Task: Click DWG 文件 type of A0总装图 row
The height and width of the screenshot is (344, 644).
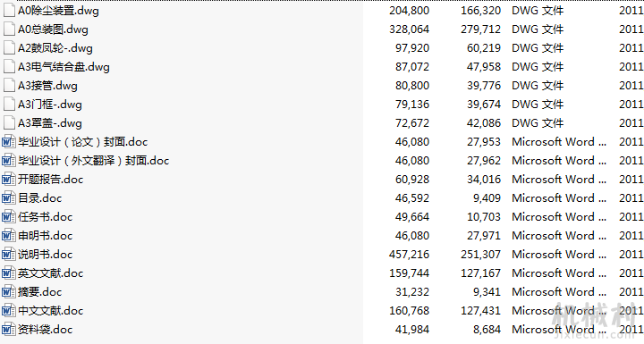Action: point(538,29)
